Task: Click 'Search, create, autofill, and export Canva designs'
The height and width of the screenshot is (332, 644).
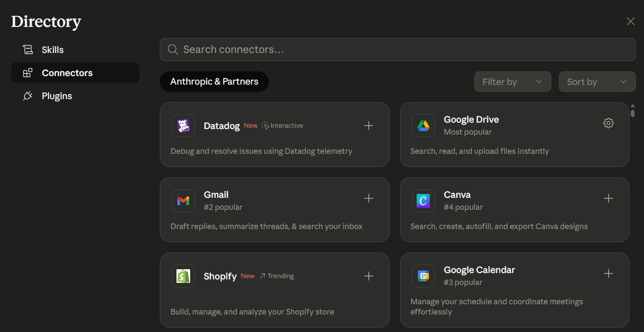Action: click(499, 226)
